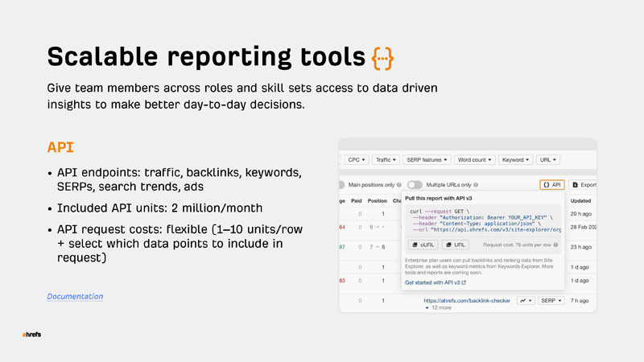Open the ahrefs.com/backlink-checker URL link

(467, 300)
